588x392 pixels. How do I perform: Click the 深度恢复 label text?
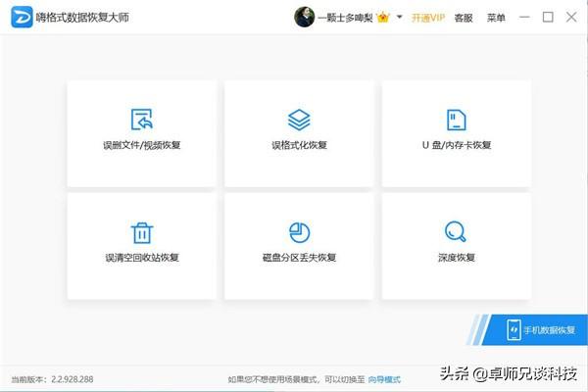pyautogui.click(x=456, y=258)
